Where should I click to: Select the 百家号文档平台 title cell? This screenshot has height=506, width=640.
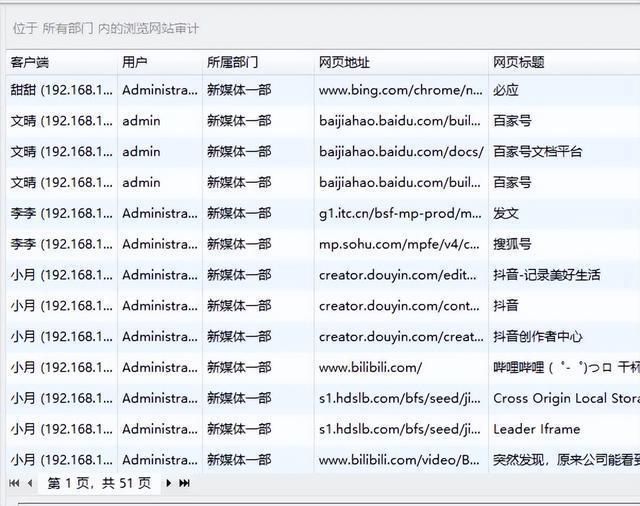(564, 151)
